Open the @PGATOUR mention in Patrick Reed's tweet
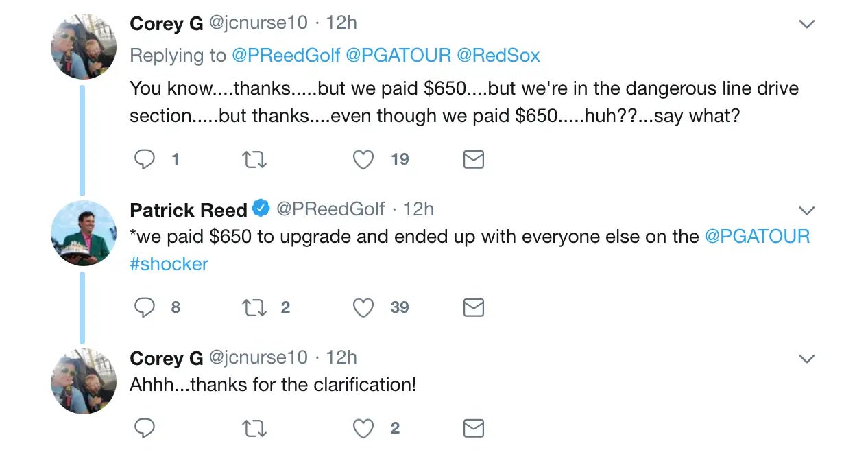This screenshot has width=868, height=450. pyautogui.click(x=757, y=237)
